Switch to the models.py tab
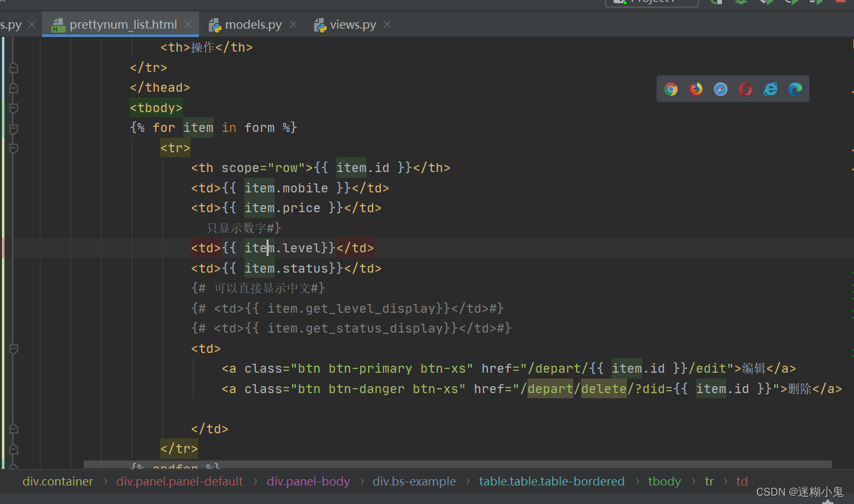854x504 pixels. (253, 25)
